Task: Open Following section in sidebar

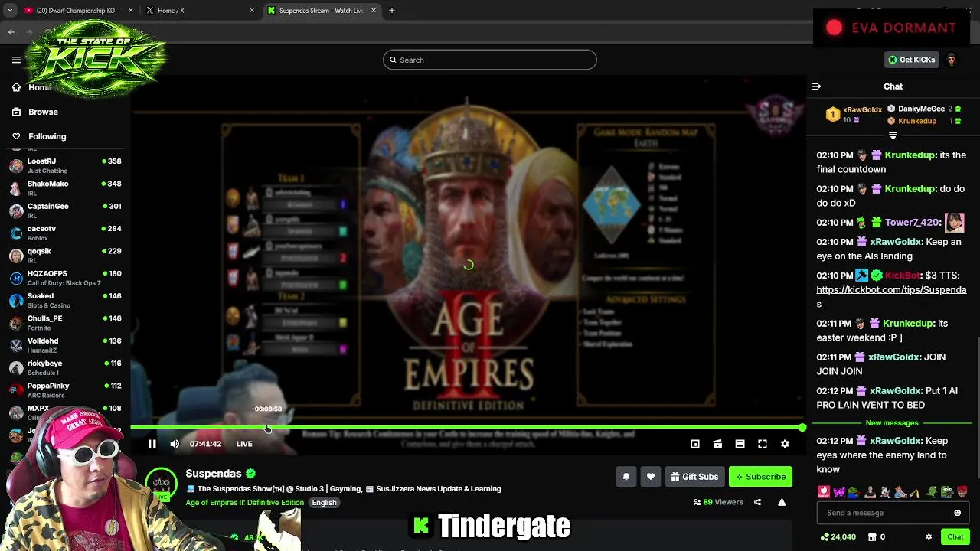Action: pyautogui.click(x=47, y=136)
